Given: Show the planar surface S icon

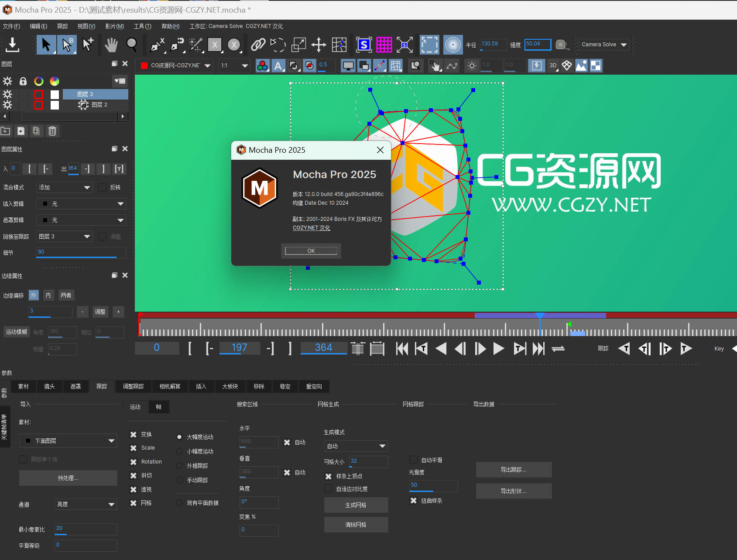Looking at the screenshot, I should point(363,45).
